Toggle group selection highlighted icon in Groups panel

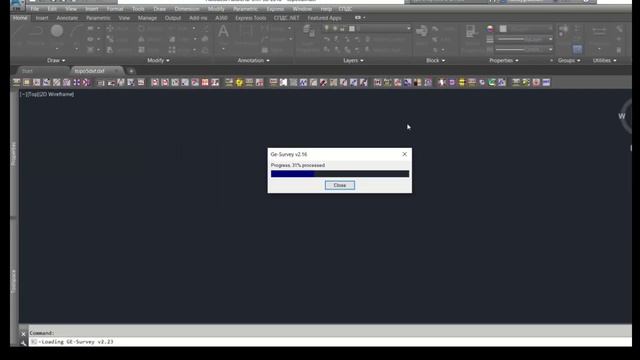577,49
